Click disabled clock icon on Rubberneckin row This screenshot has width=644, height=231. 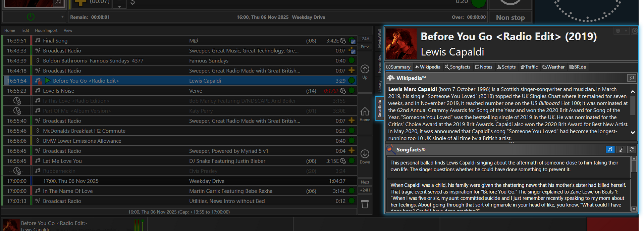(x=17, y=171)
